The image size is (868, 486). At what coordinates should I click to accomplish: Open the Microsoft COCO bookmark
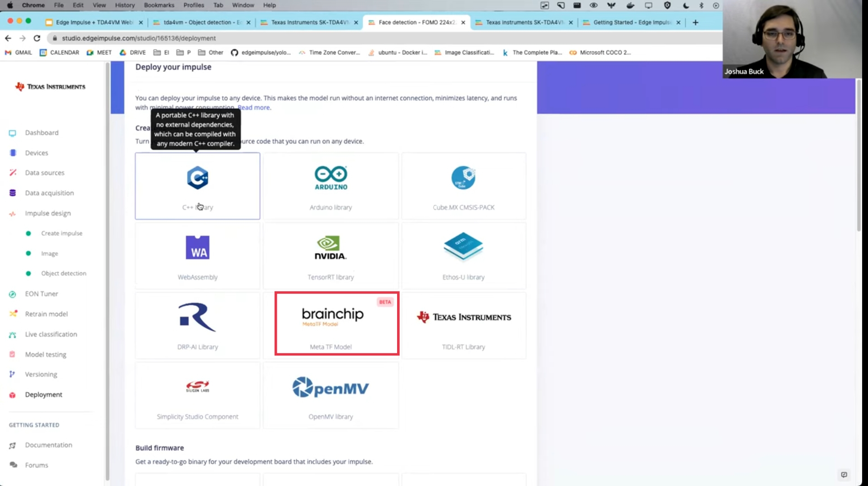(x=600, y=53)
